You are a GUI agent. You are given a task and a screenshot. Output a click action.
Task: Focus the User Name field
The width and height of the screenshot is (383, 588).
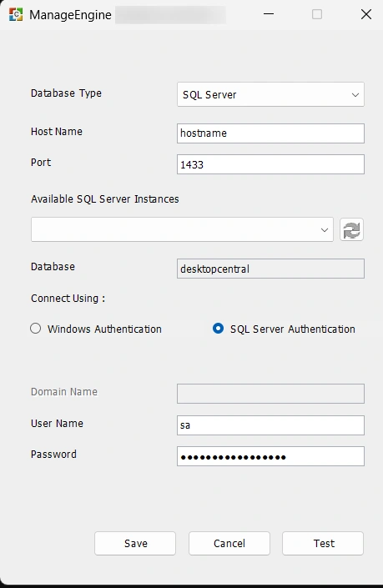(270, 425)
